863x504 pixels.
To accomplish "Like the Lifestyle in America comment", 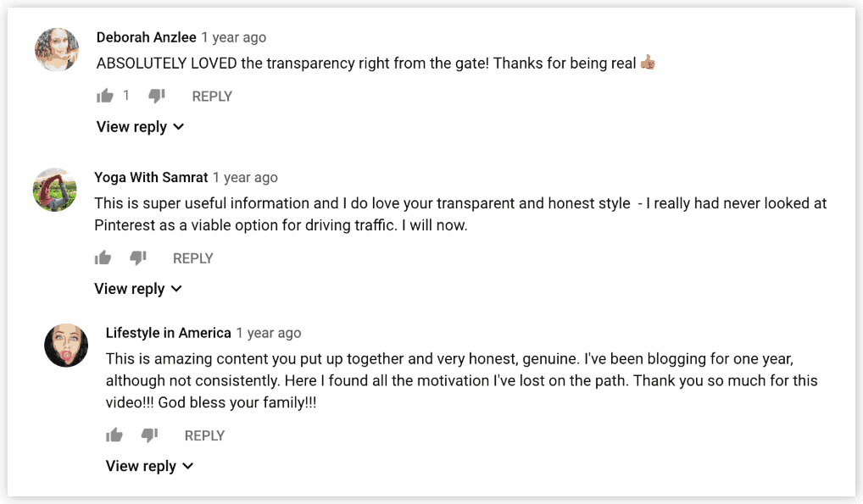I will (114, 434).
